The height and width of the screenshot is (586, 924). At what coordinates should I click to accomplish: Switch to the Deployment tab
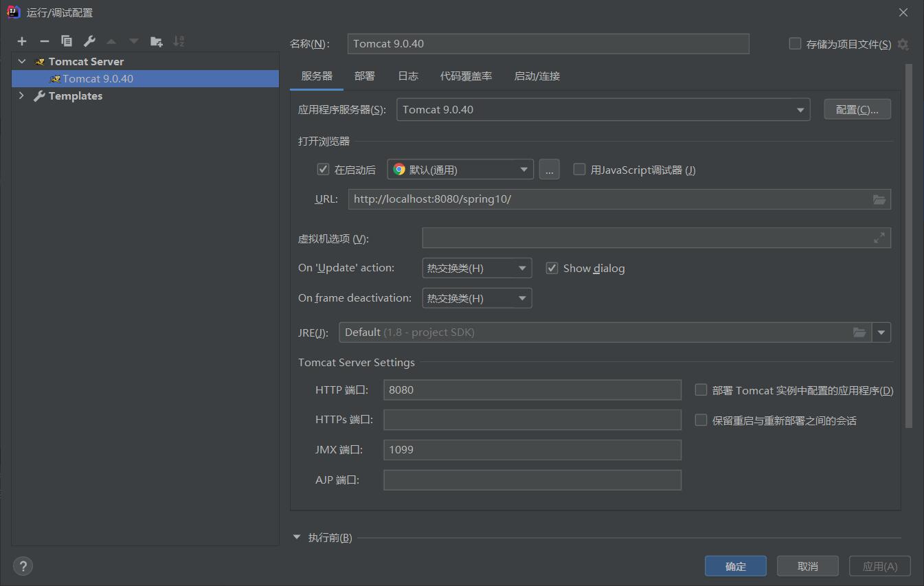pyautogui.click(x=365, y=76)
